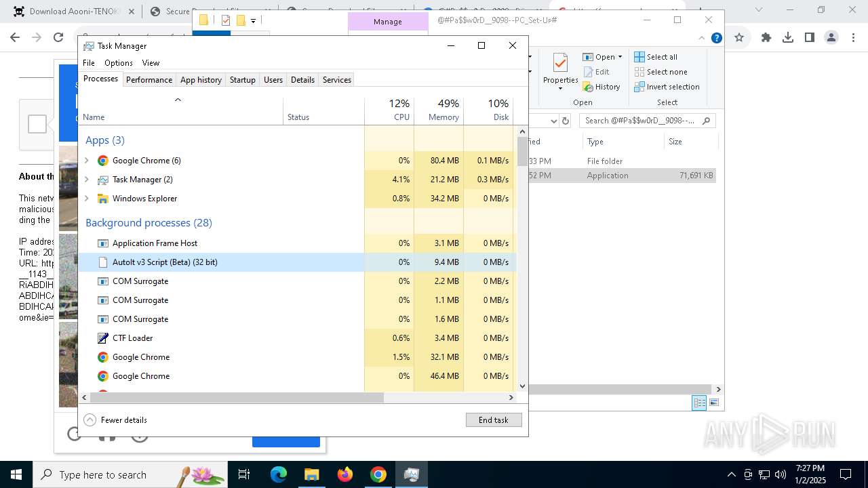Click Edit in Explorer ribbon

(x=595, y=72)
